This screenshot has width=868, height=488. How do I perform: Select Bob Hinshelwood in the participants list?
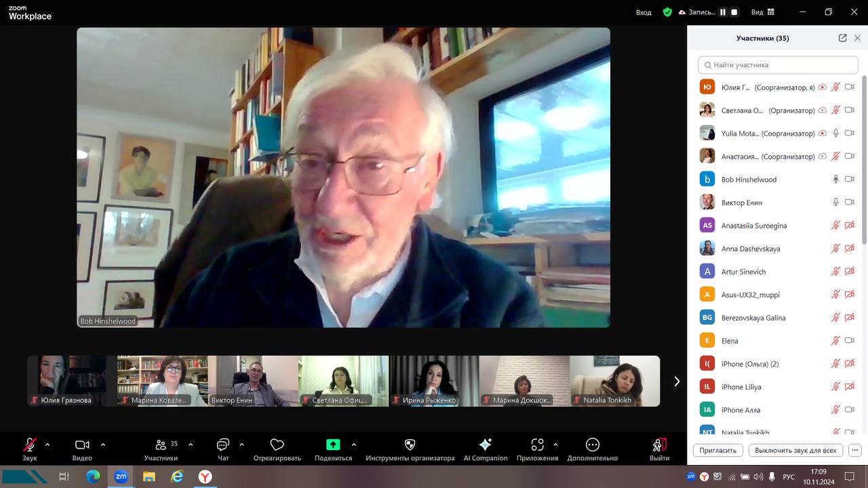(749, 180)
